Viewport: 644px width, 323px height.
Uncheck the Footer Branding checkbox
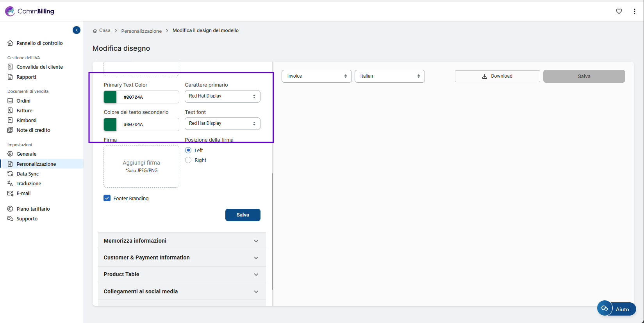[x=107, y=198]
